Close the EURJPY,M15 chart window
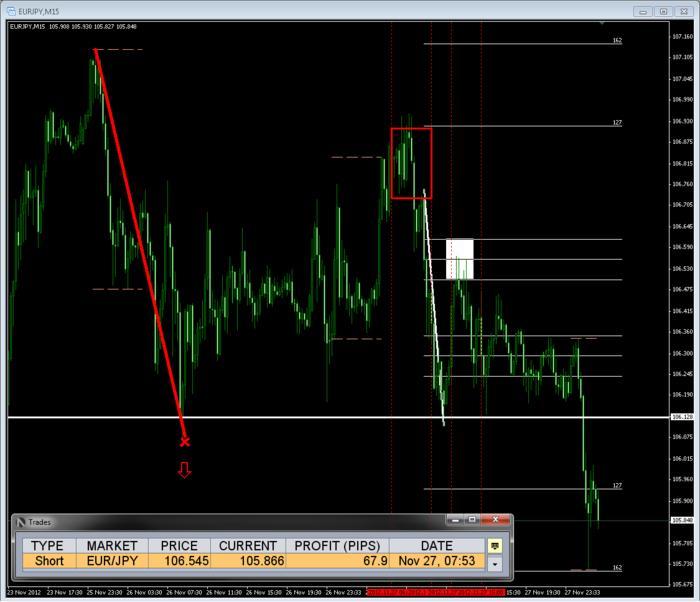700x602 pixels. 684,12
